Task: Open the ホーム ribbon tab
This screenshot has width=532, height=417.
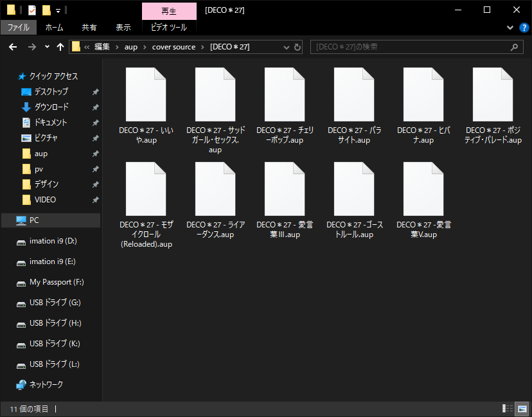Action: (x=54, y=28)
